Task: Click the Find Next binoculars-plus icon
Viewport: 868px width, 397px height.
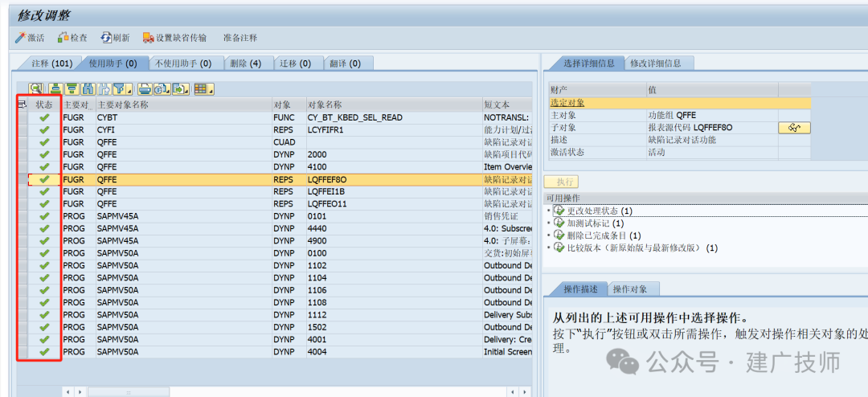Action: click(104, 88)
